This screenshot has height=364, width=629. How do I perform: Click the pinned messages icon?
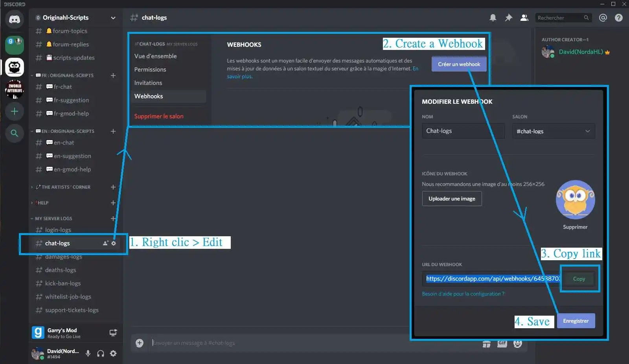point(509,17)
